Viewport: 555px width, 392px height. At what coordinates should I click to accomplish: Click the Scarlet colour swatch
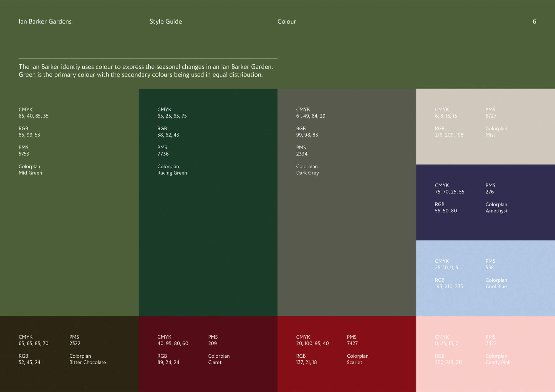[x=347, y=378]
